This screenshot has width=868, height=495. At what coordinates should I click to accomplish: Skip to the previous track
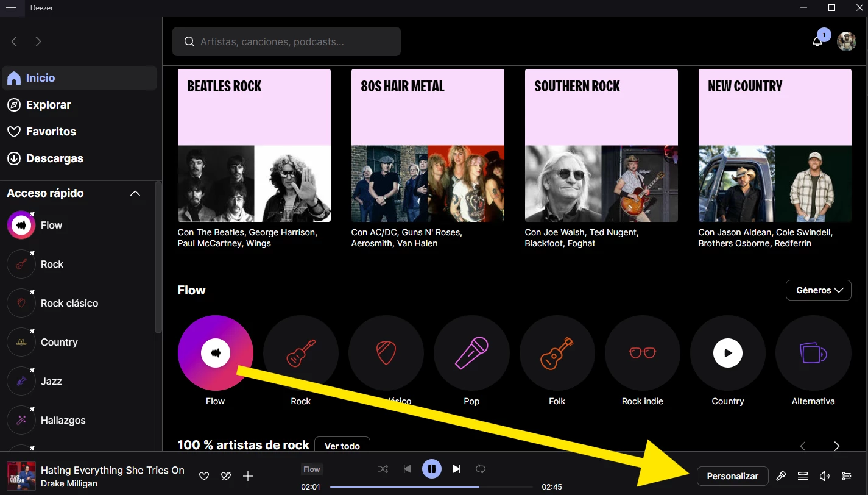point(408,469)
